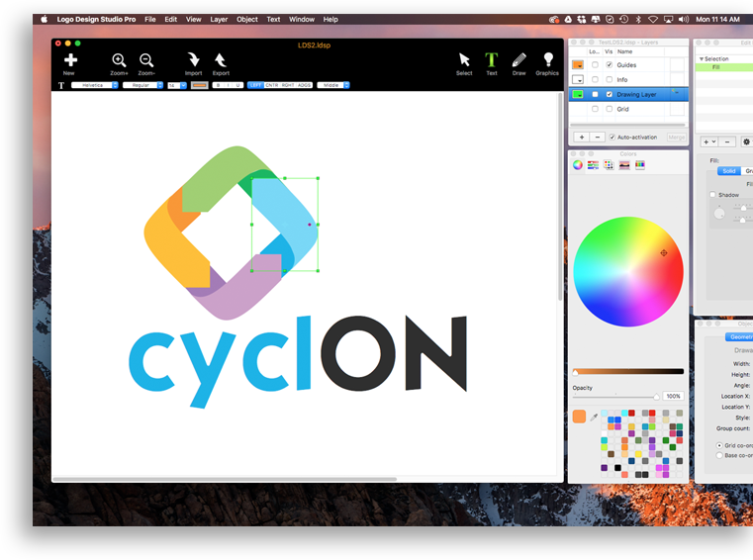
Task: Toggle lock for the Guides layer
Action: click(x=595, y=65)
